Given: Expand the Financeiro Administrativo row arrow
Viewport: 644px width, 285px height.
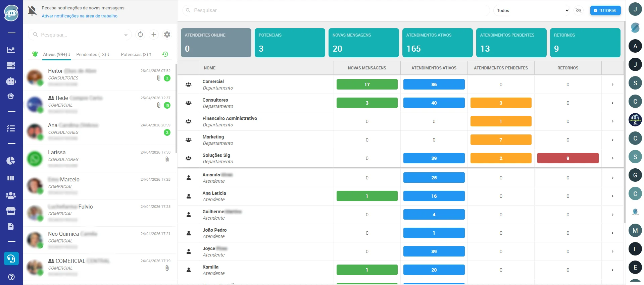Looking at the screenshot, I should tap(612, 121).
